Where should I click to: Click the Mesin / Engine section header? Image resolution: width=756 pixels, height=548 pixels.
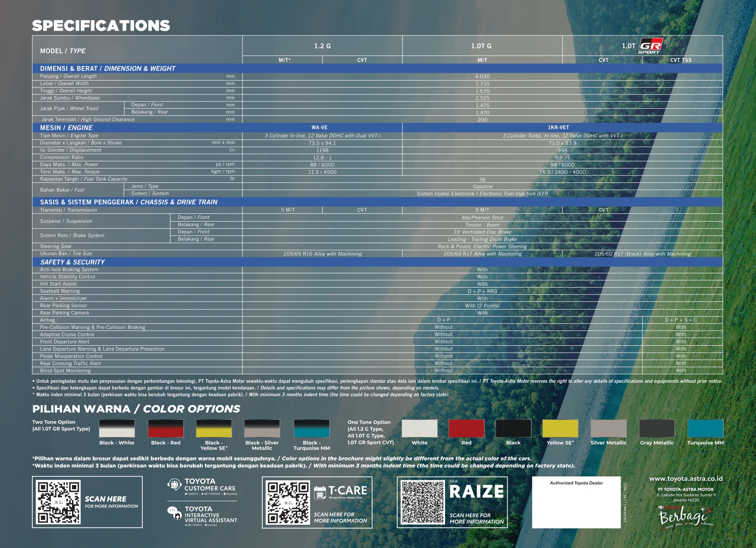pyautogui.click(x=66, y=128)
